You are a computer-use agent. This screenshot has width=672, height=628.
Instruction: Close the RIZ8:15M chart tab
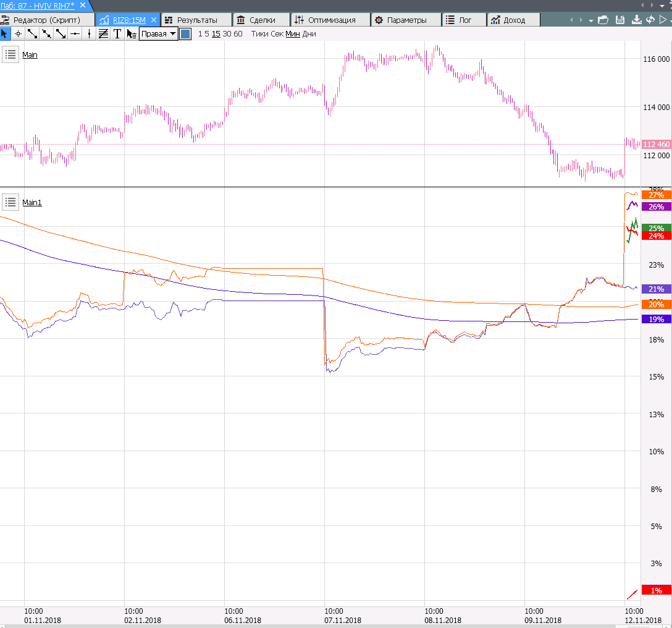click(x=154, y=20)
